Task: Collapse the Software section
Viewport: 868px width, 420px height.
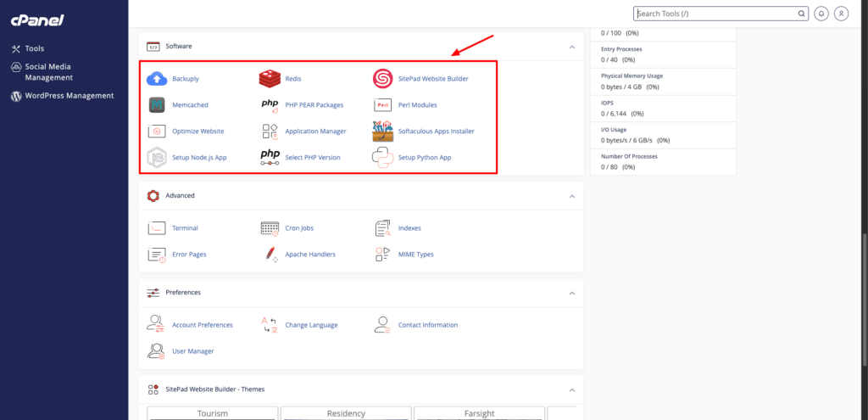Action: 572,48
